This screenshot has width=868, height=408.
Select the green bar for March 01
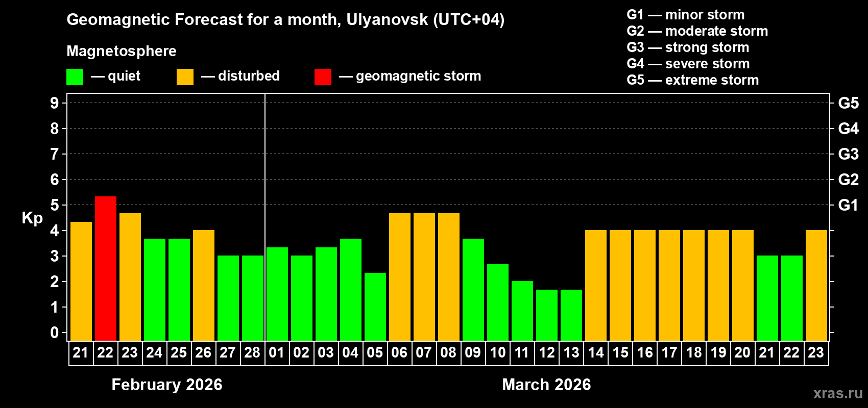[277, 294]
